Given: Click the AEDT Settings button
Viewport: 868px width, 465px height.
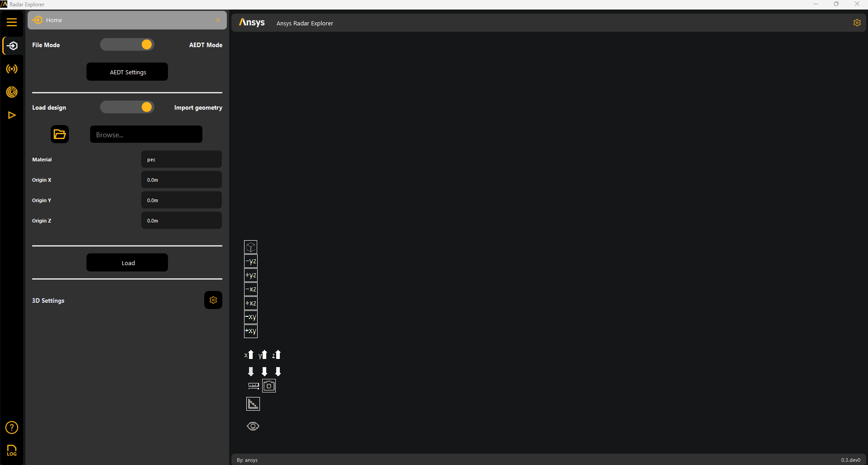Looking at the screenshot, I should click(127, 72).
